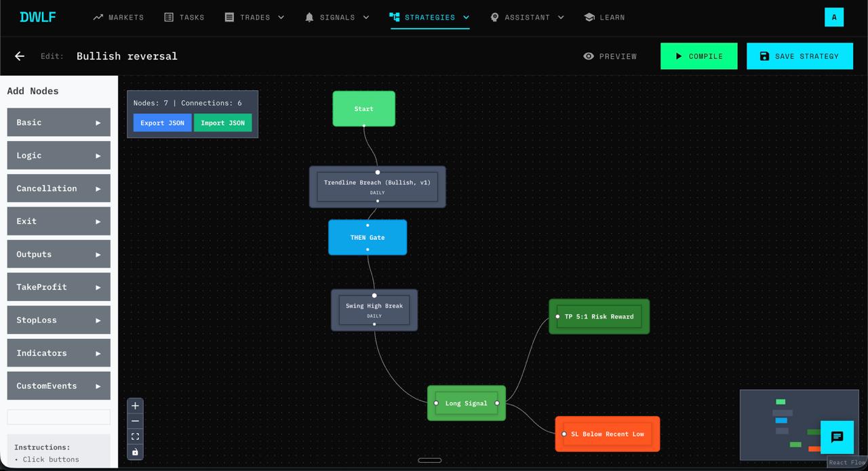Screen dimensions: 868x471
Task: Click the Markets trending-chart icon
Action: pos(96,17)
